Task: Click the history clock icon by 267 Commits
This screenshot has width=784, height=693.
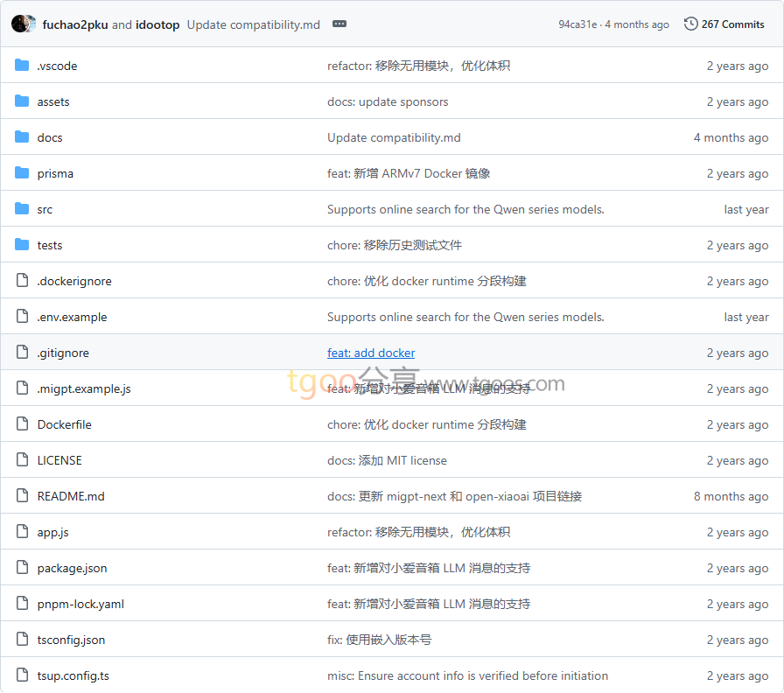Action: click(x=690, y=24)
